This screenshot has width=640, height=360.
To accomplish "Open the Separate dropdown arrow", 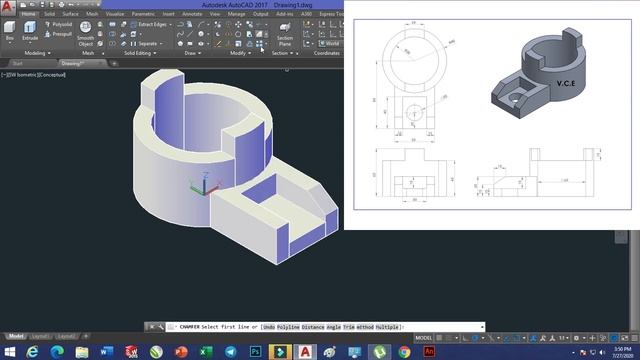I will pos(161,43).
